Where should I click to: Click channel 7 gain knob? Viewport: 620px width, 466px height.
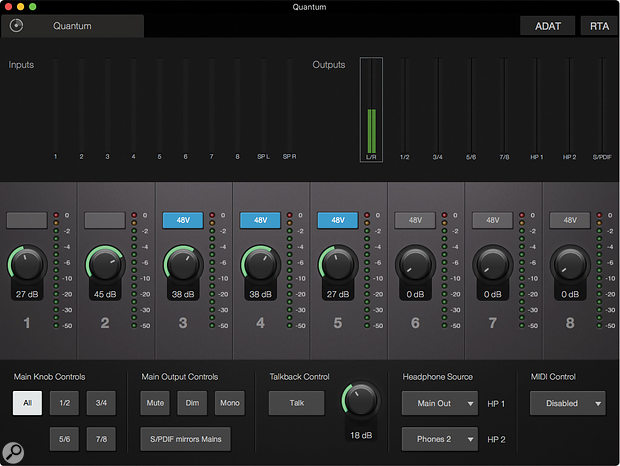[493, 264]
